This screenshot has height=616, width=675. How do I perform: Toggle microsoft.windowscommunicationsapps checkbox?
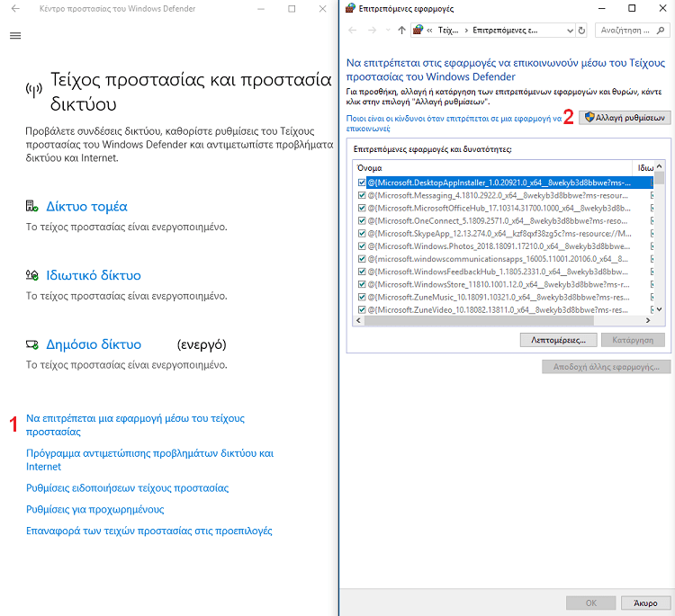coord(362,259)
